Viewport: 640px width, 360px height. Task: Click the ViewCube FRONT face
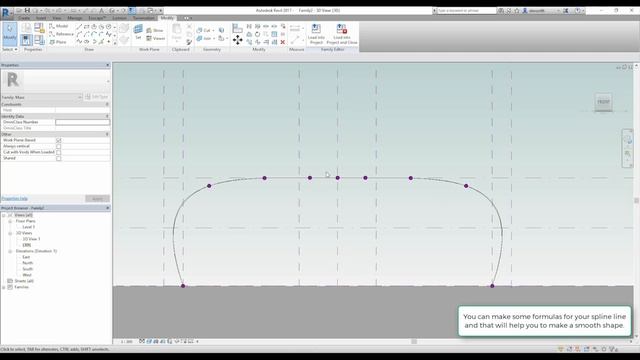click(x=603, y=102)
